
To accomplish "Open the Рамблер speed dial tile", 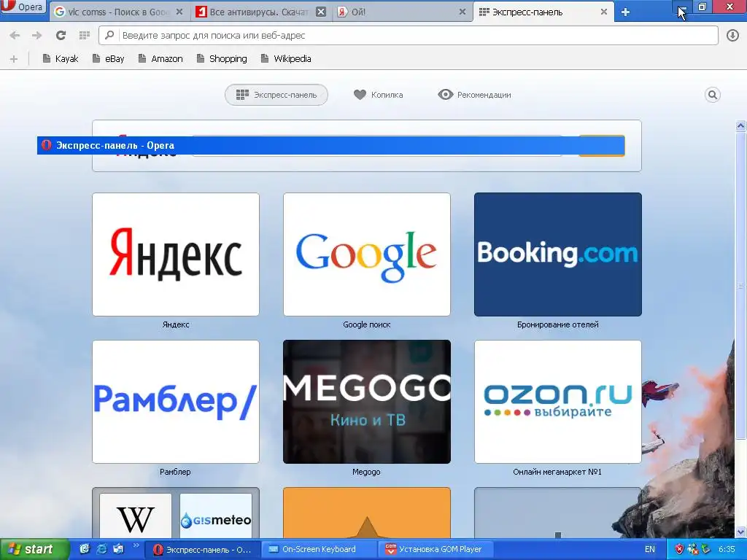I will pyautogui.click(x=176, y=402).
